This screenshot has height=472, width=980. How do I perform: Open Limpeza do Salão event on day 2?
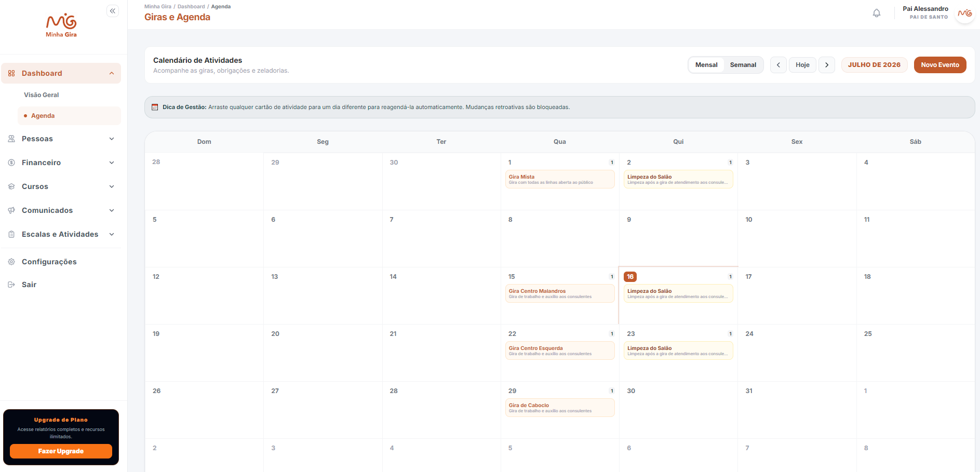[678, 179]
